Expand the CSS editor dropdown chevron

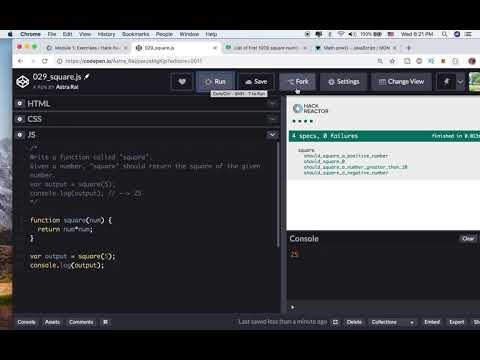point(272,119)
